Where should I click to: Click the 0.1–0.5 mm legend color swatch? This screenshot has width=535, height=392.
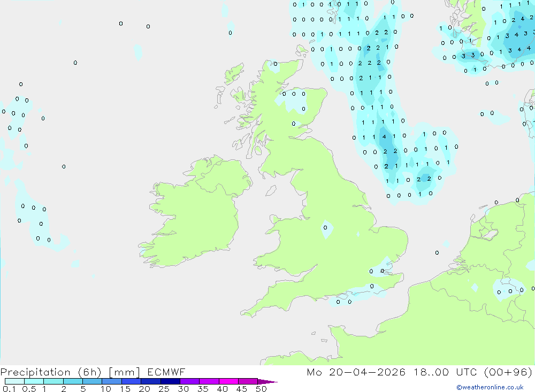click(x=14, y=381)
